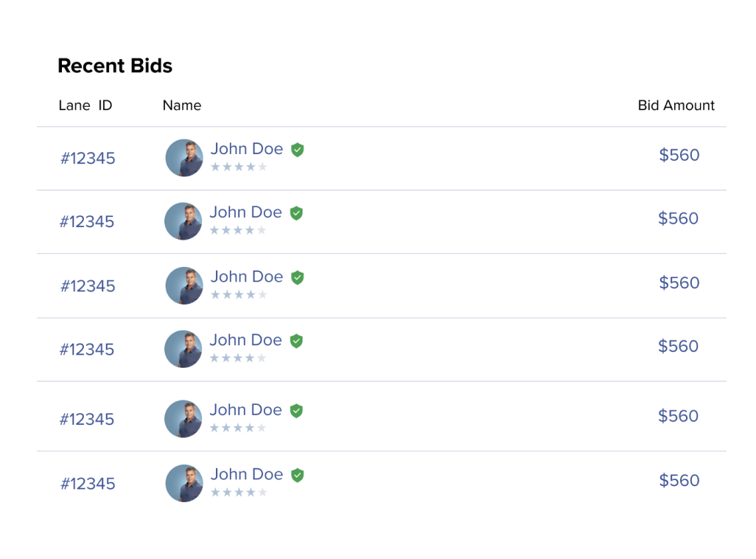Click the Name column header
756x559 pixels.
coord(182,105)
